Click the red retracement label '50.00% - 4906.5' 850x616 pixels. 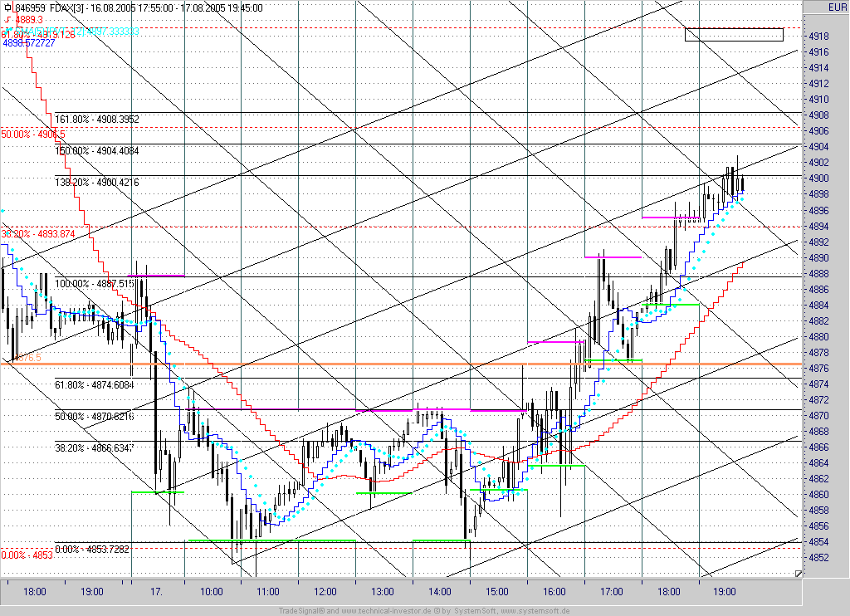pyautogui.click(x=33, y=134)
